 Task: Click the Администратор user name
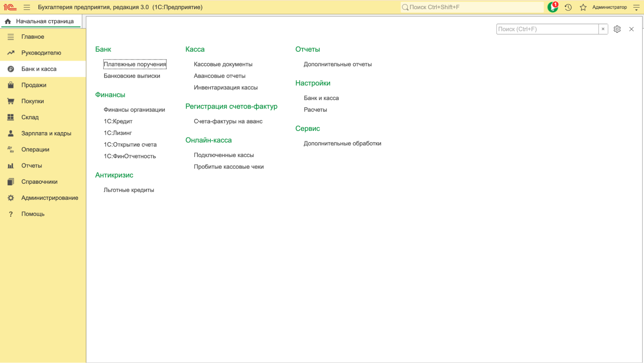tap(609, 7)
